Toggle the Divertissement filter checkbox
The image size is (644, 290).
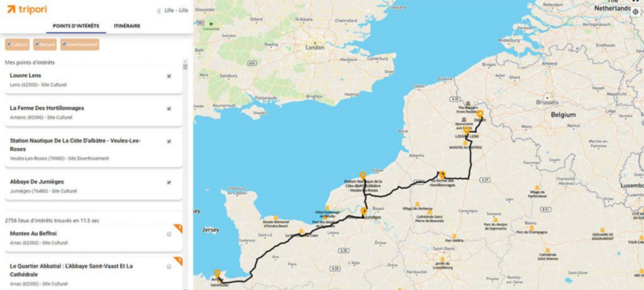[x=80, y=45]
